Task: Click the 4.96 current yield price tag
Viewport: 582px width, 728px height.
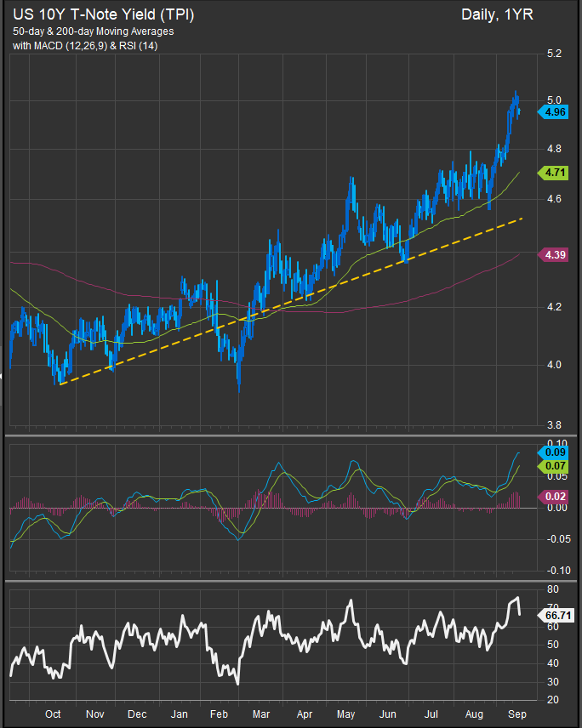Action: point(553,112)
